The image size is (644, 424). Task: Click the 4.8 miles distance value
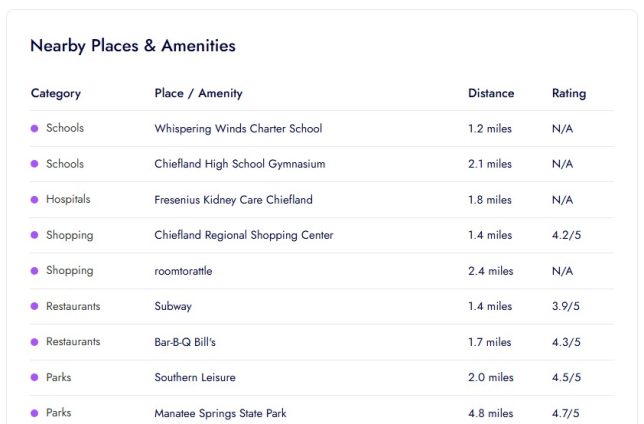[x=490, y=413]
